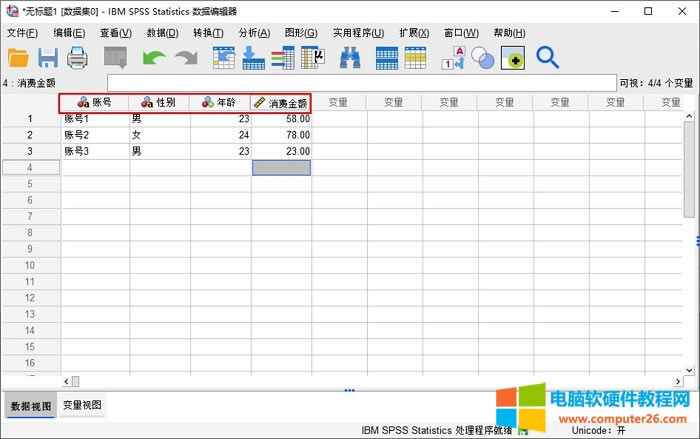700x439 pixels.
Task: Open the 分析(A) menu
Action: point(254,33)
